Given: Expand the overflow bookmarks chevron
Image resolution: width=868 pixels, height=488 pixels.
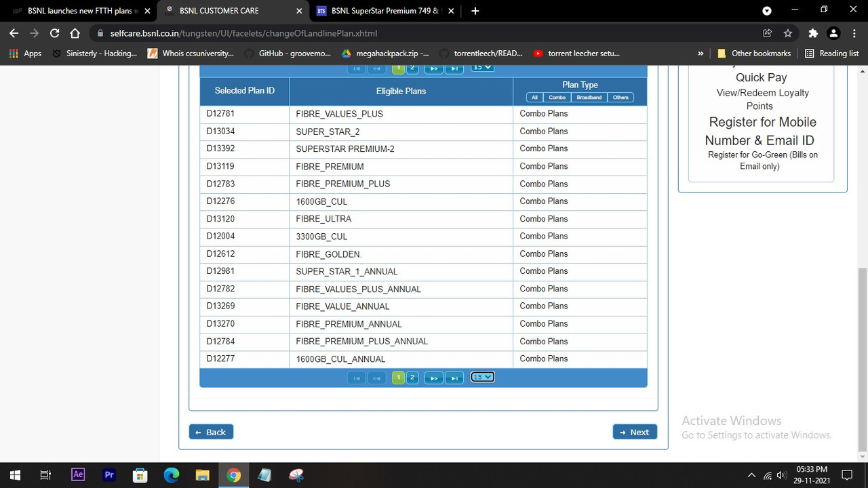Looking at the screenshot, I should point(701,54).
